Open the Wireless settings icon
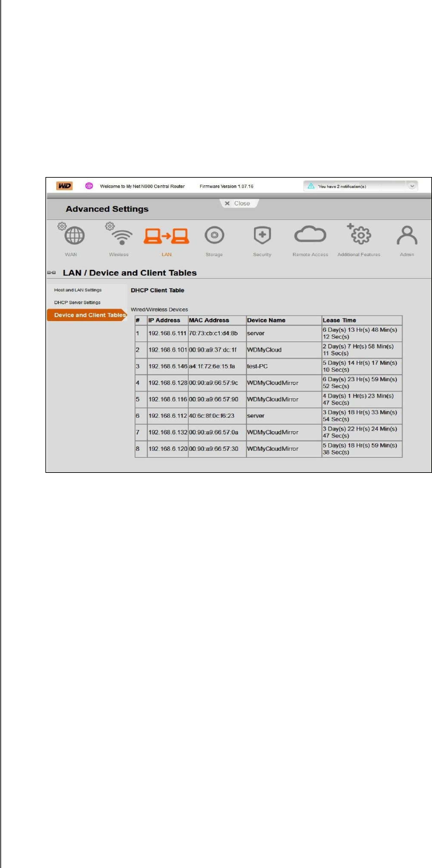This screenshot has width=432, height=868. (x=118, y=235)
